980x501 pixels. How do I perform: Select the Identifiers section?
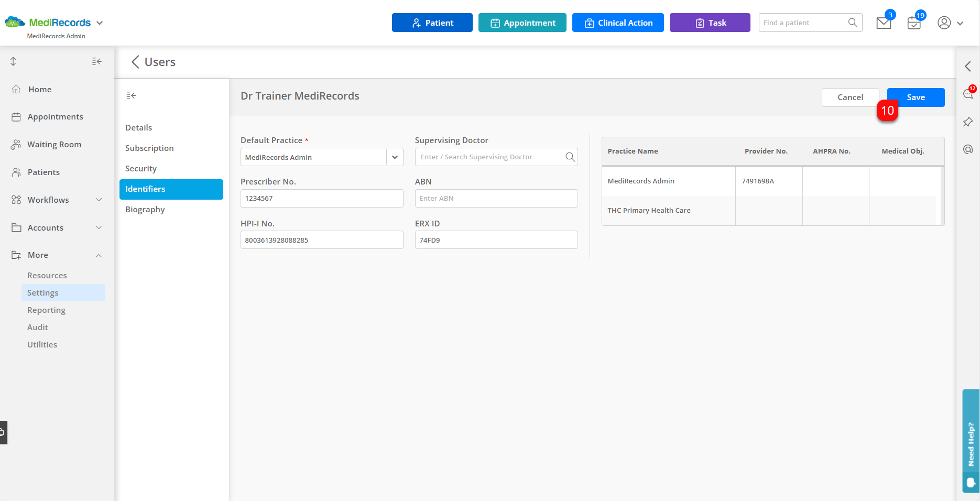(x=171, y=189)
